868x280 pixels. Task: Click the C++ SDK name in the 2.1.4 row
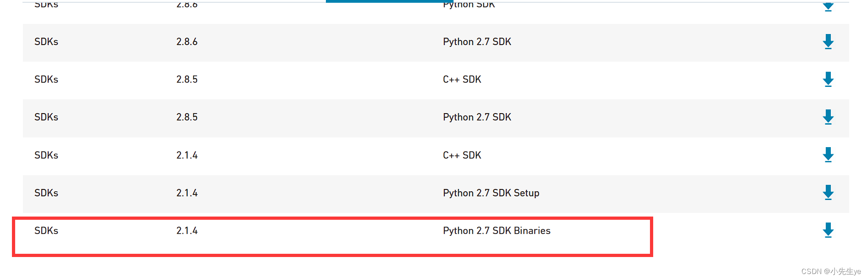[462, 155]
